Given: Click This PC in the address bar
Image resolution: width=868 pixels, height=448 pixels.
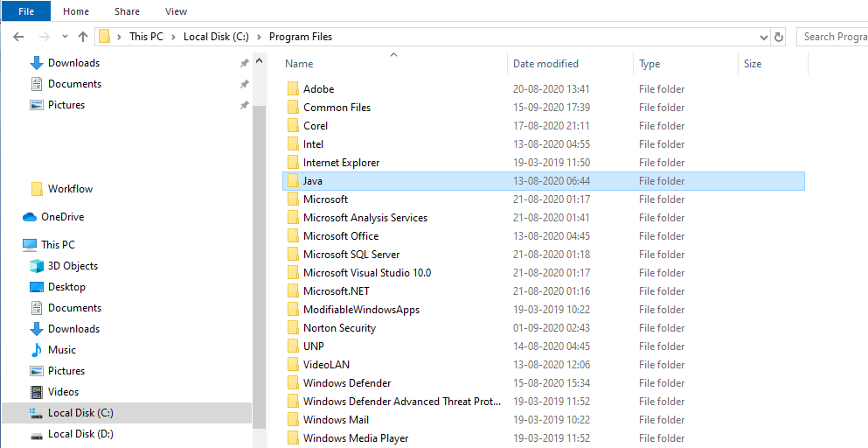Looking at the screenshot, I should pos(146,37).
